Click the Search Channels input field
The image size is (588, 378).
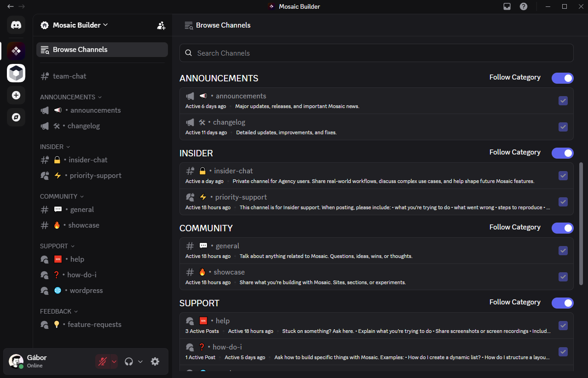376,53
